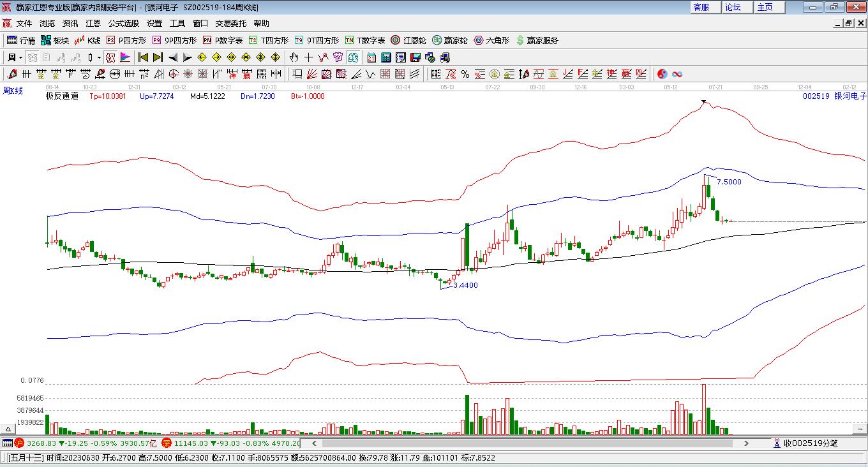Click the 7.5000 high price marker label
868x467 pixels.
tap(729, 182)
